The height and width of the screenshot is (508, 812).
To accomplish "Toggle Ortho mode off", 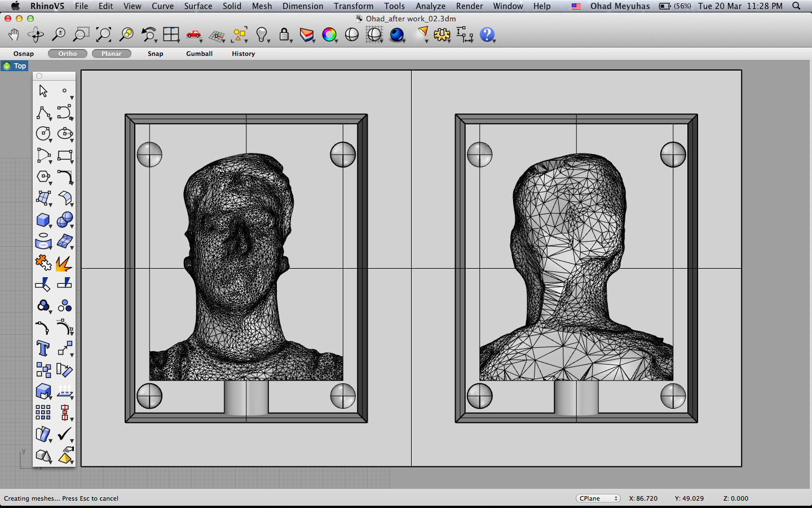I will [67, 54].
